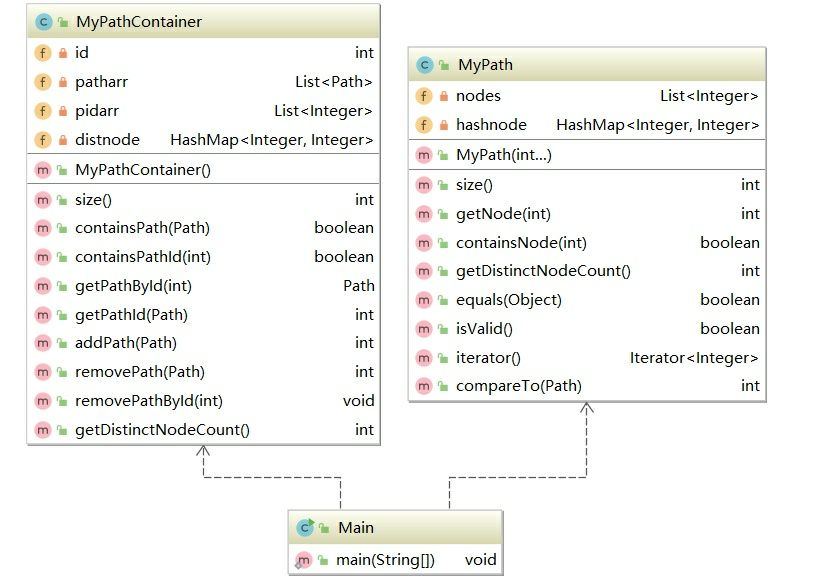Click the method icon beside equals(Object)

(x=424, y=300)
